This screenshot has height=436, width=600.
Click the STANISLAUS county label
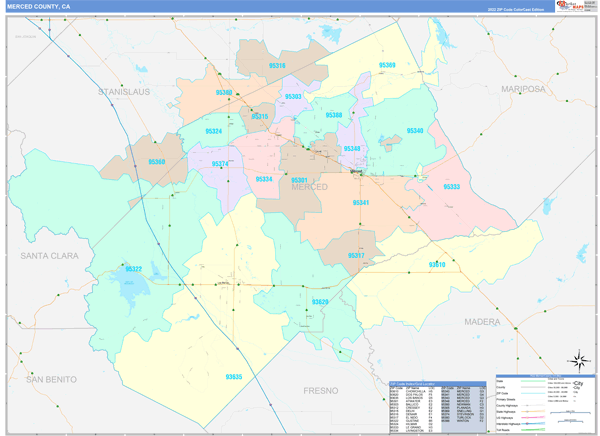[x=124, y=91]
